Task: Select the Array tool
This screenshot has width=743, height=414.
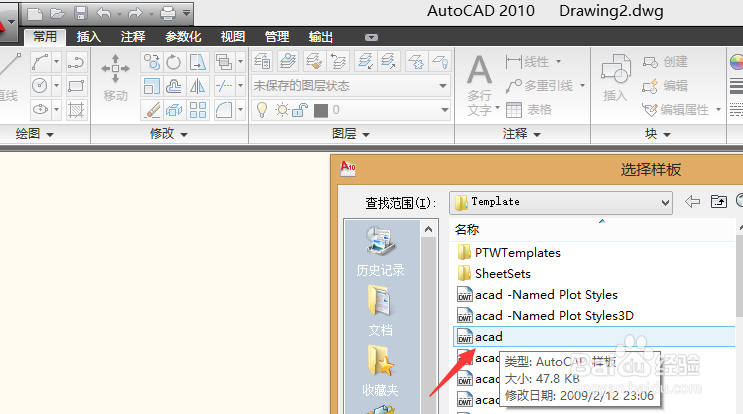Action: (x=198, y=110)
